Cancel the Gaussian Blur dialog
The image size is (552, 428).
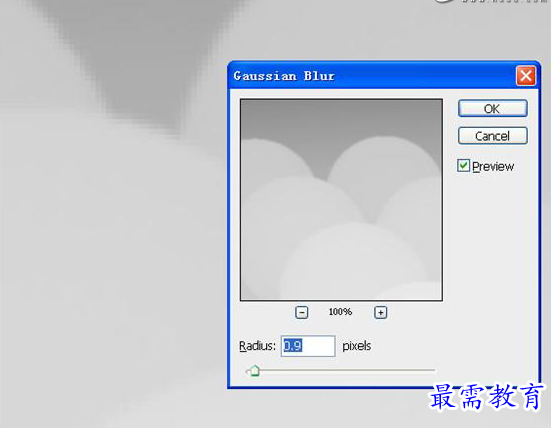pyautogui.click(x=493, y=136)
